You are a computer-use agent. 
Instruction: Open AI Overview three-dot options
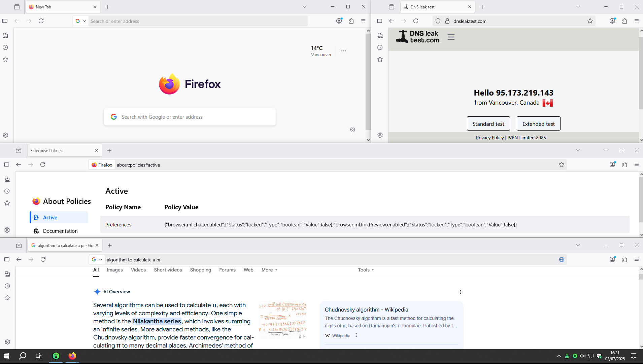(x=461, y=292)
